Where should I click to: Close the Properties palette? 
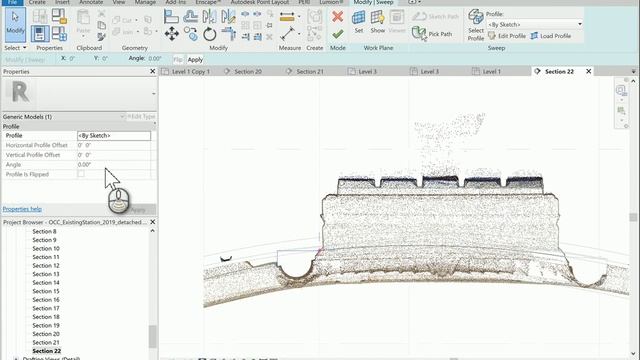pos(153,71)
